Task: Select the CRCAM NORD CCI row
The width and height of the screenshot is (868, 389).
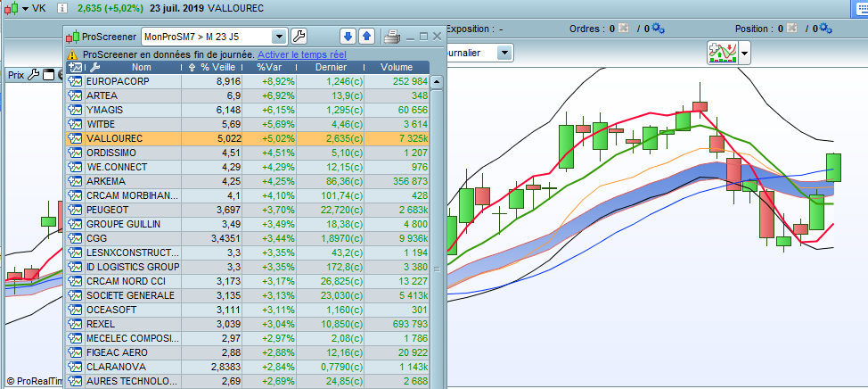Action: [x=248, y=281]
